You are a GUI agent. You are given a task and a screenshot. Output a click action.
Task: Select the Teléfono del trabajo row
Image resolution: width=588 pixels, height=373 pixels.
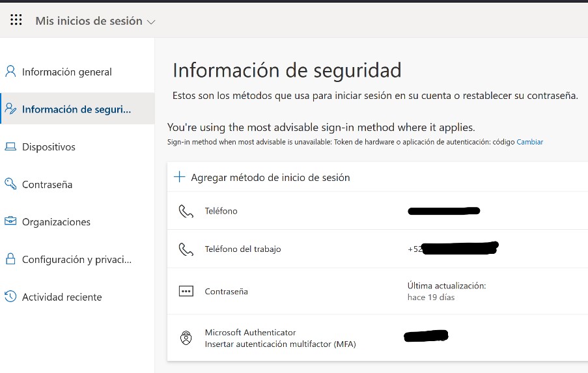(x=243, y=249)
